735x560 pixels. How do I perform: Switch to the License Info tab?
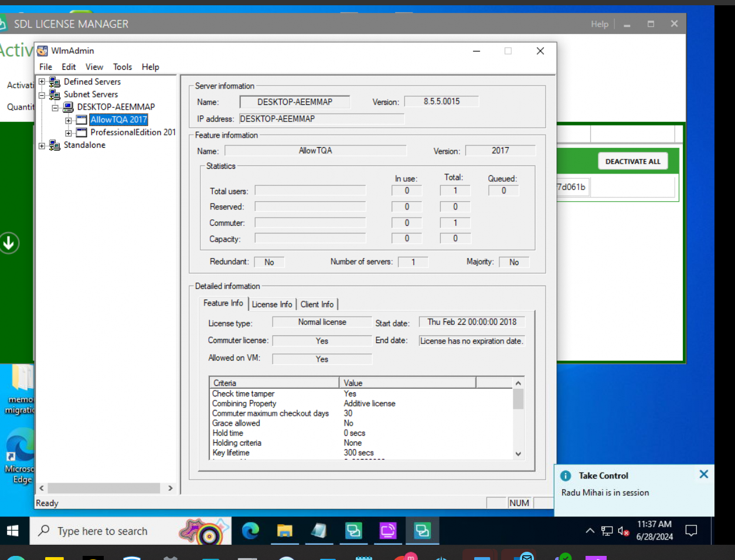tap(272, 304)
